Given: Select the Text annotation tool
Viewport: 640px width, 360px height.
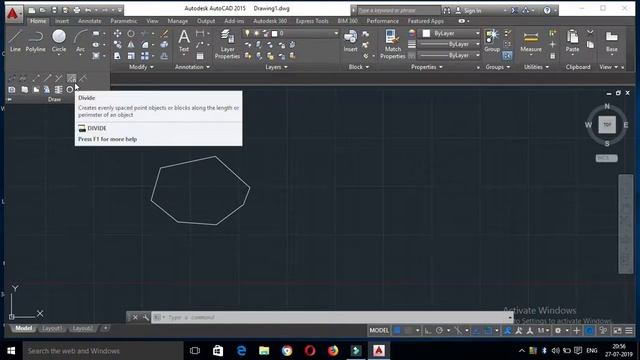Looking at the screenshot, I should [x=184, y=41].
